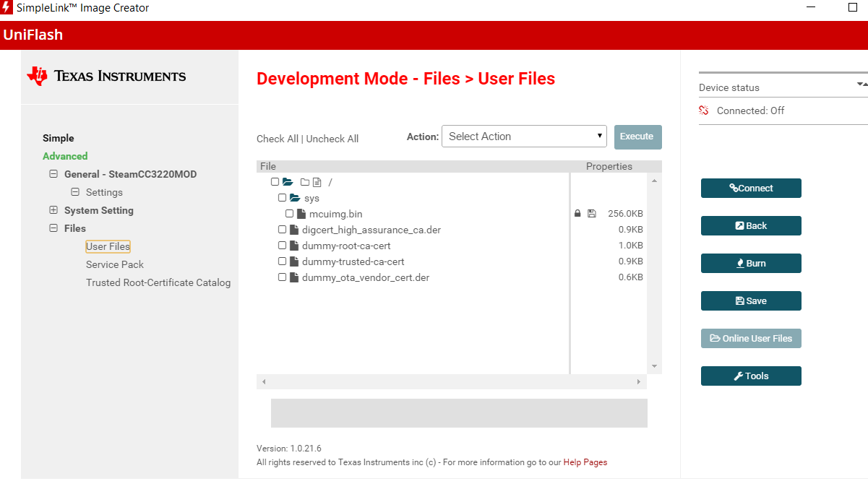The width and height of the screenshot is (868, 489).
Task: Select dummy_ota_vendor_cert.der file name
Action: click(366, 277)
